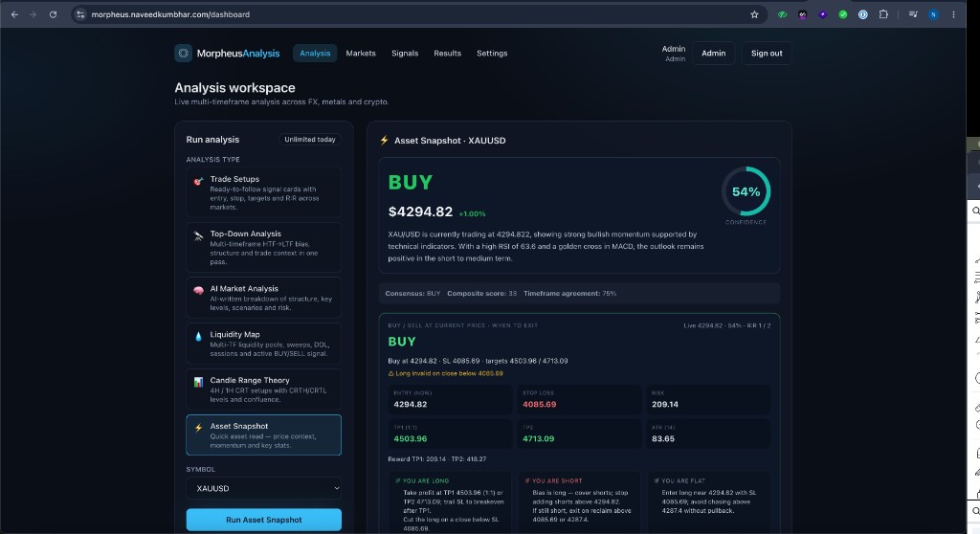
Task: Open site information icon in address bar
Action: coord(80,14)
